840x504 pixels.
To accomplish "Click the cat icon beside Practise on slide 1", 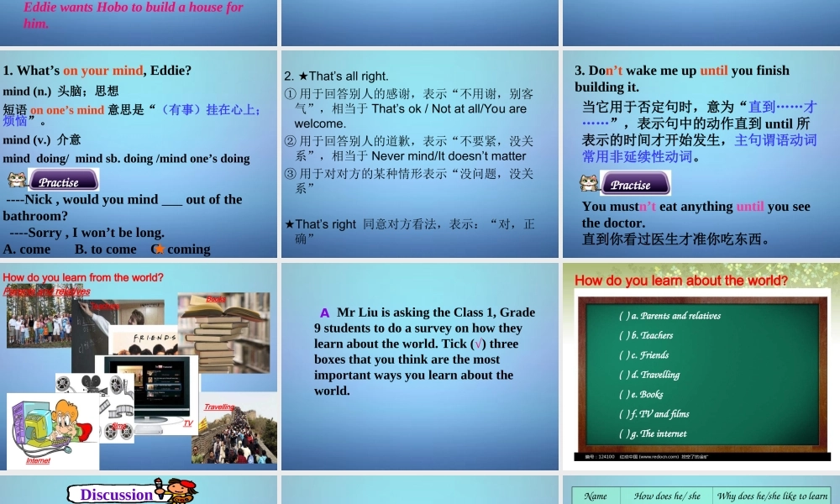I will tap(18, 179).
